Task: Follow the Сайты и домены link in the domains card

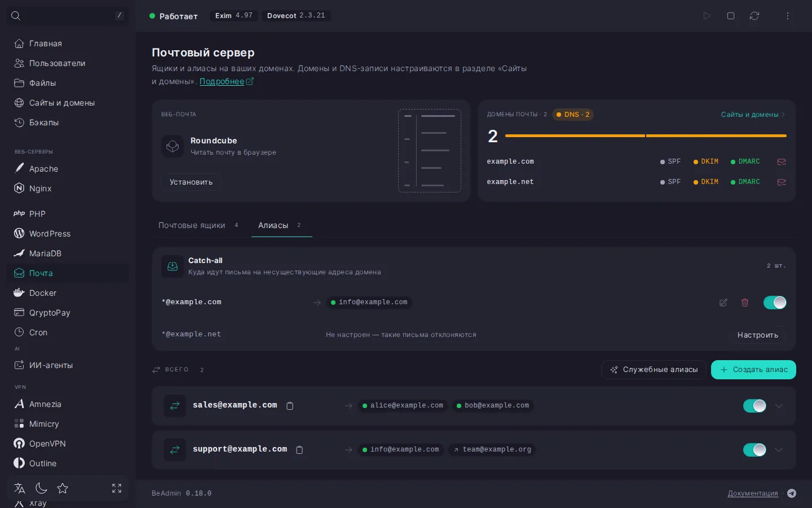Action: click(x=753, y=115)
